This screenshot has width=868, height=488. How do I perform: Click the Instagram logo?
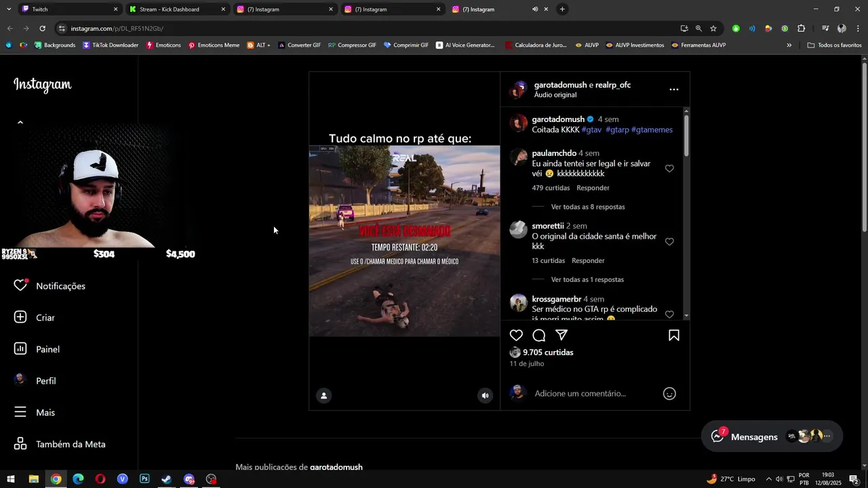(42, 85)
